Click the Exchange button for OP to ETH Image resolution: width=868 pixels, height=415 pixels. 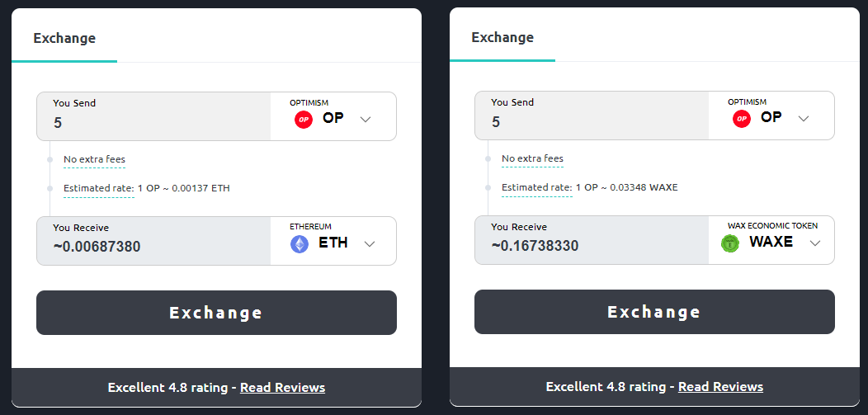tap(216, 313)
